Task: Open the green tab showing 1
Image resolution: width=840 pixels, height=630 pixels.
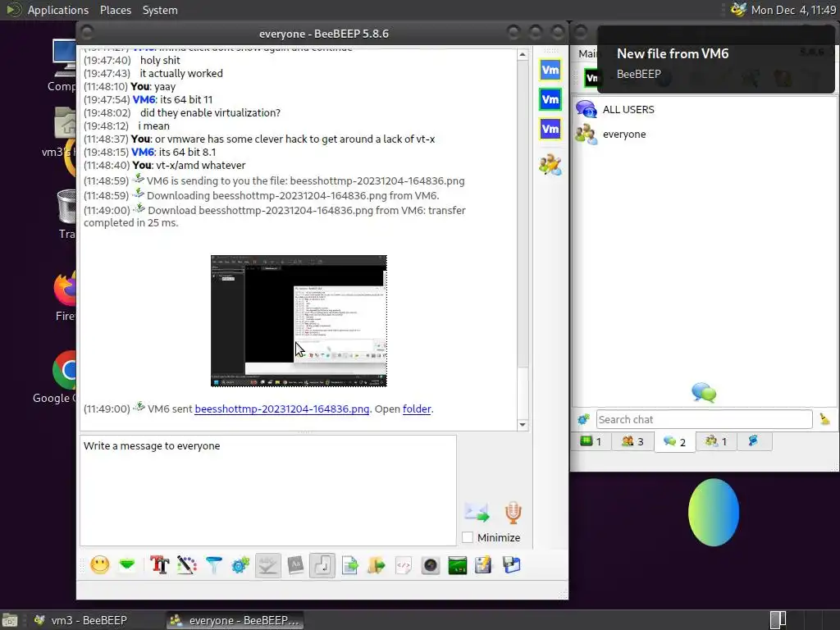Action: tap(591, 441)
